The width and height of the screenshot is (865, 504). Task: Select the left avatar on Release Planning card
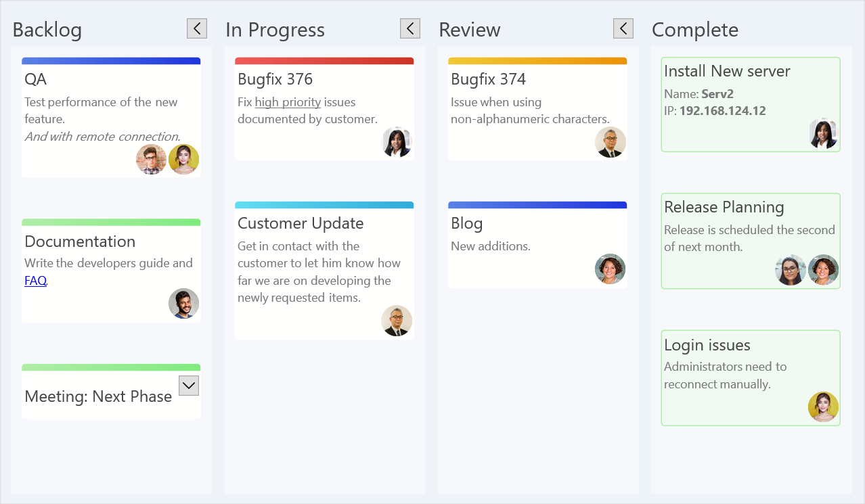(790, 269)
